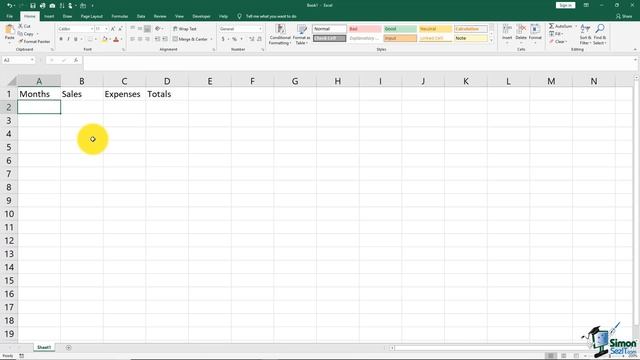Toggle align left
This screenshot has height=360, width=640.
132,39
